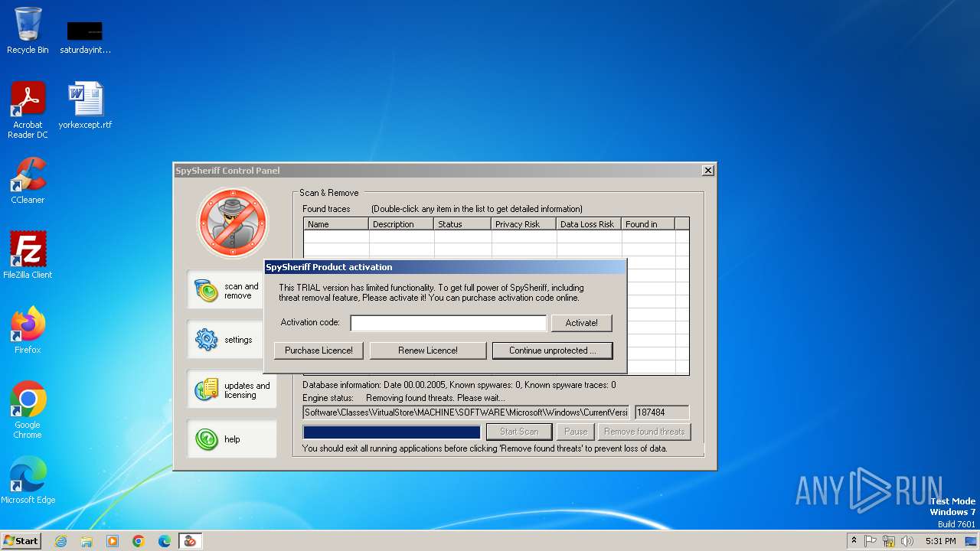Switch to SpySheriff taskbar button
Viewport: 980px width, 551px height.
[x=190, y=541]
